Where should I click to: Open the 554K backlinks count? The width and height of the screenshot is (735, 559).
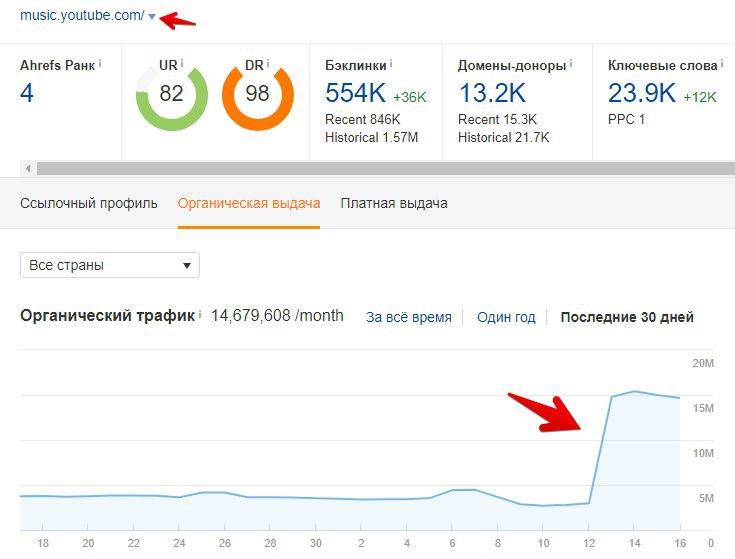pos(355,93)
